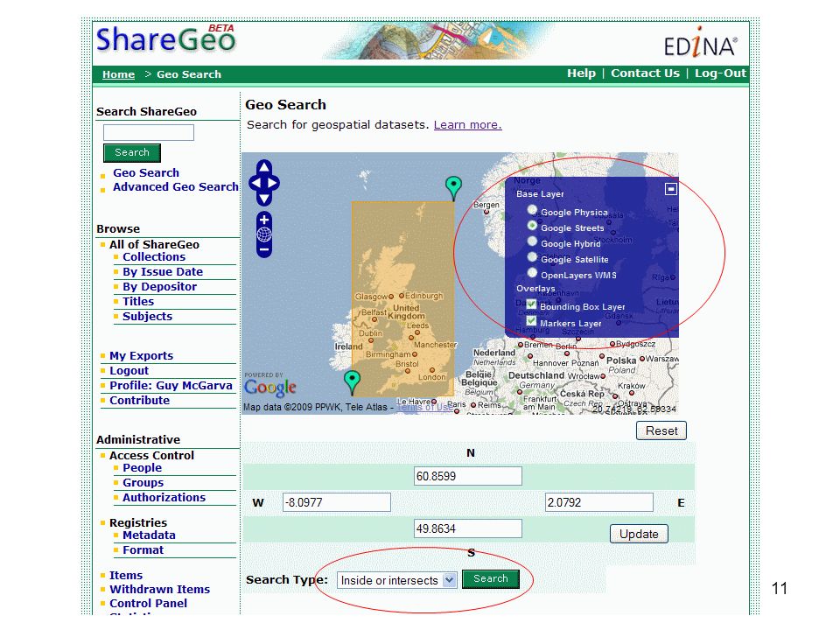Viewport: 840px width, 630px height.
Task: Pan the map north with up arrow
Action: click(x=264, y=166)
